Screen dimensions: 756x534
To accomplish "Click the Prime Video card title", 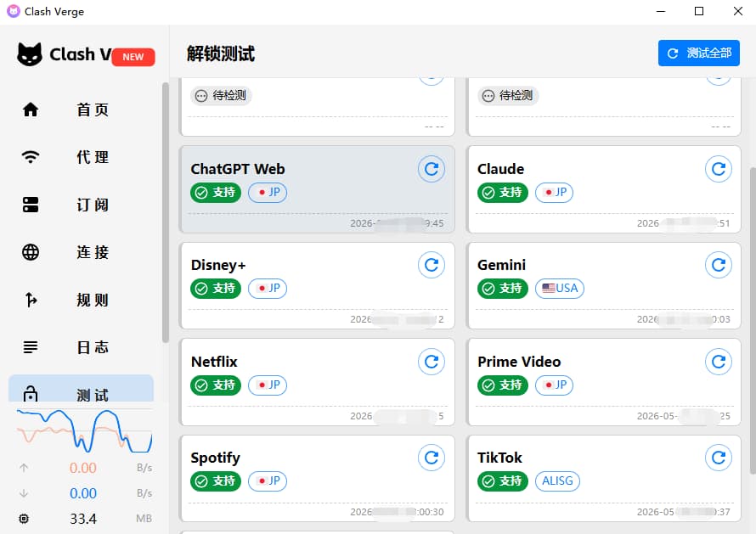I will 519,362.
